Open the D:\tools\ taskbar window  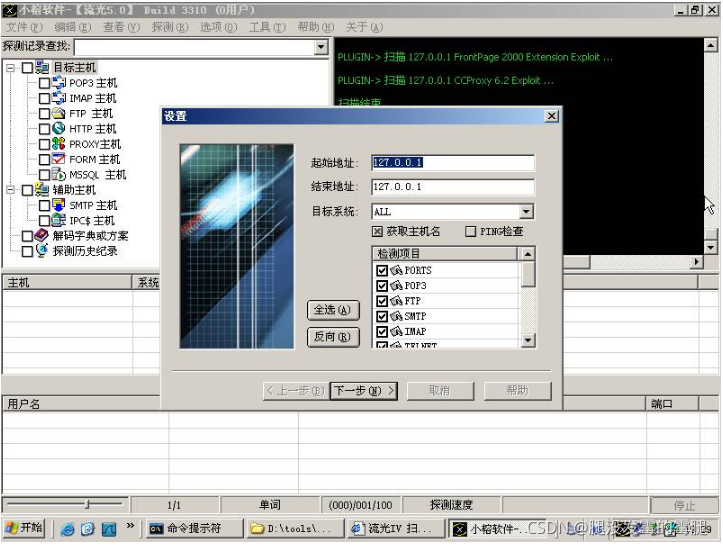click(x=295, y=528)
